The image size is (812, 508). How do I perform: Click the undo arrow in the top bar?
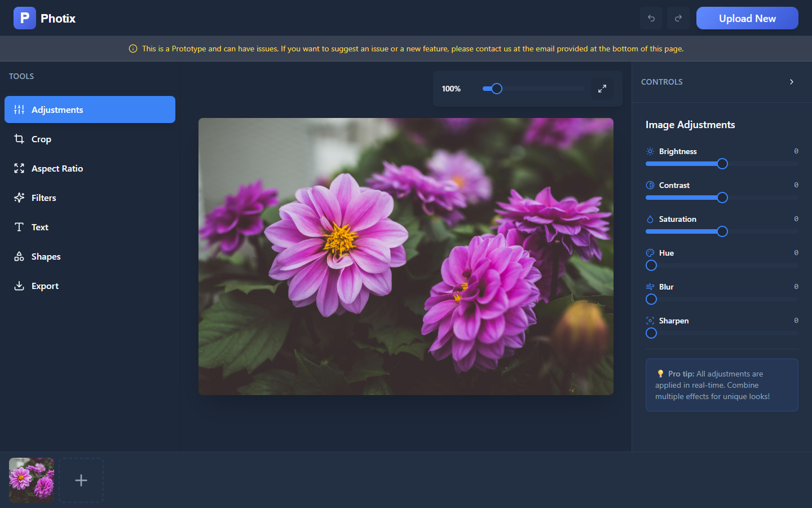click(x=651, y=18)
